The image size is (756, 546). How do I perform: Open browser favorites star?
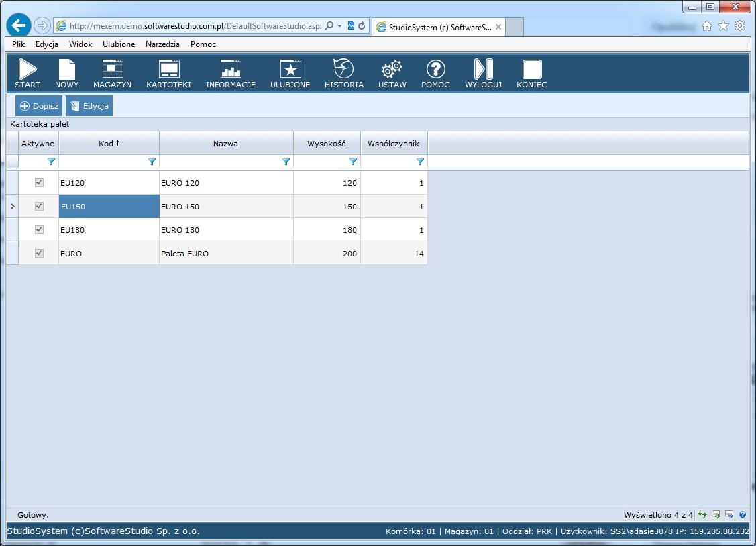(723, 26)
